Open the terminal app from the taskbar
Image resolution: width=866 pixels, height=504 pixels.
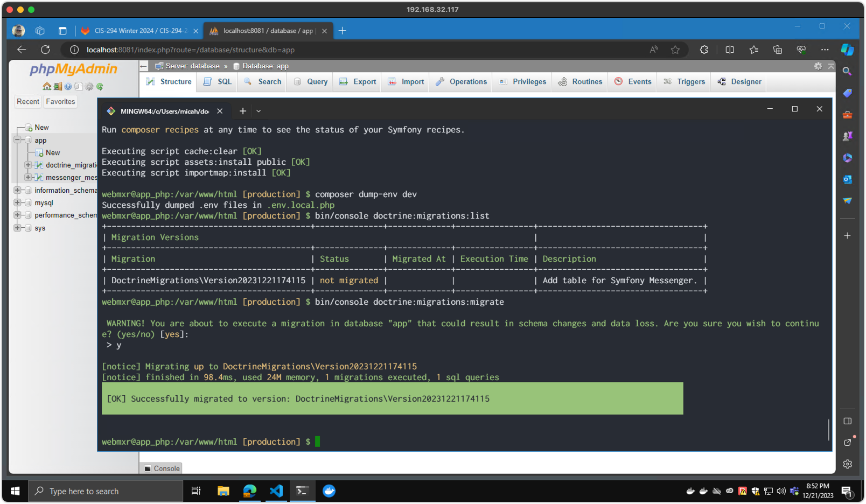coord(302,491)
